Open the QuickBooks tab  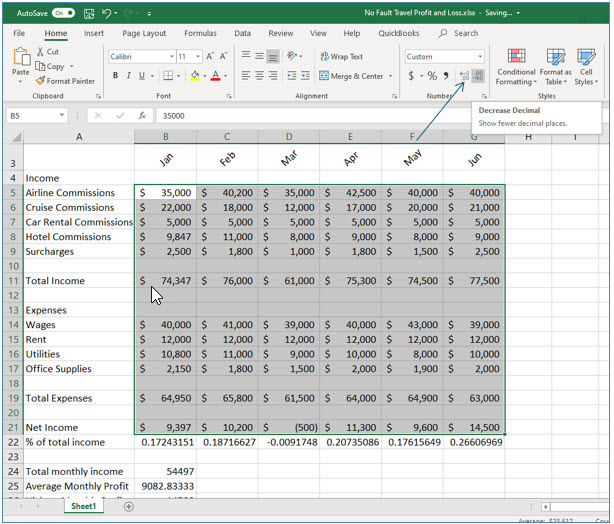click(x=399, y=34)
